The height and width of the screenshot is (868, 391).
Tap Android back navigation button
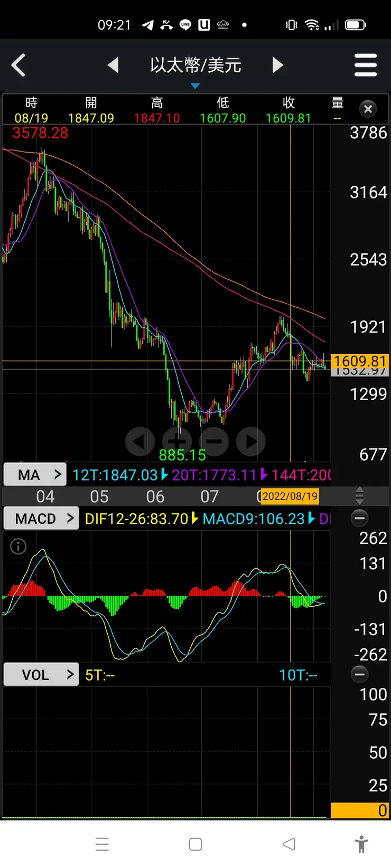point(288,844)
